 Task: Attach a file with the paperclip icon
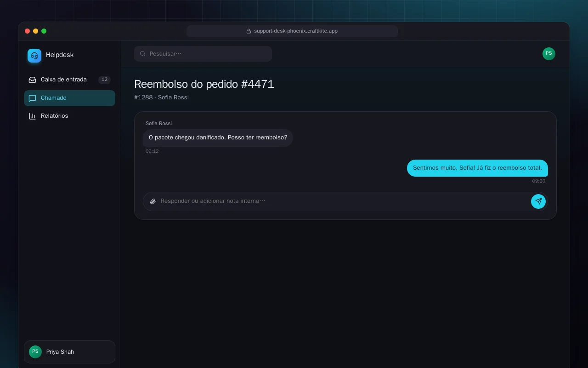tap(153, 201)
